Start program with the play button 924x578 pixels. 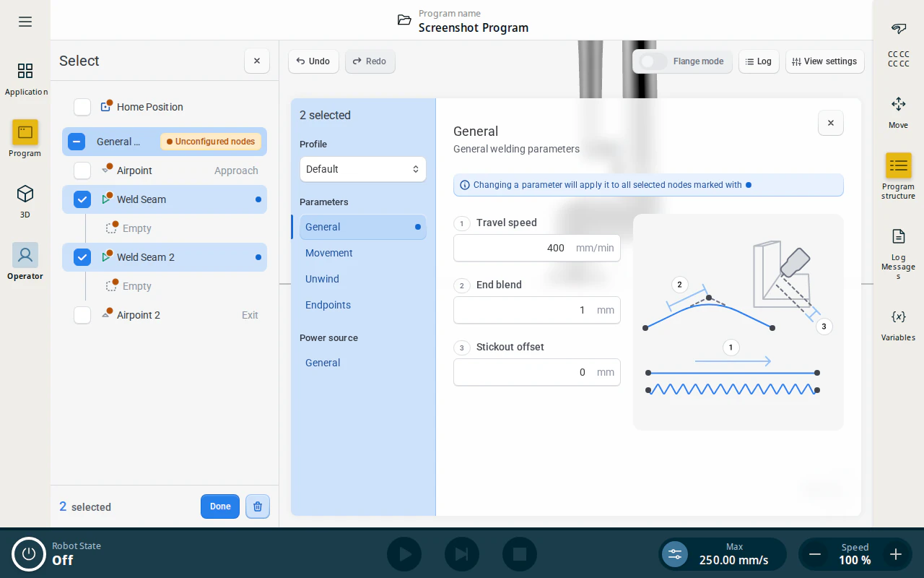[x=404, y=554]
